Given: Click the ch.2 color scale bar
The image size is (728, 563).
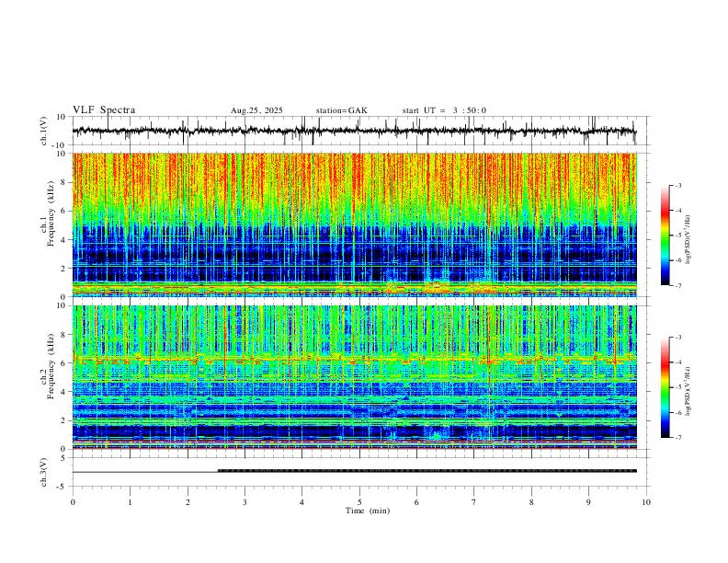Looking at the screenshot, I should coord(665,387).
